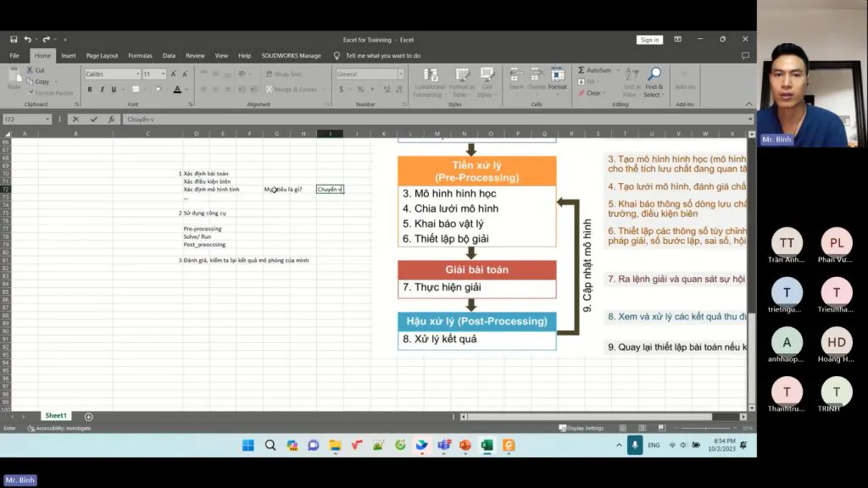Click the Save icon in Quick Access Toolbar
This screenshot has height=488, width=868.
[x=14, y=39]
